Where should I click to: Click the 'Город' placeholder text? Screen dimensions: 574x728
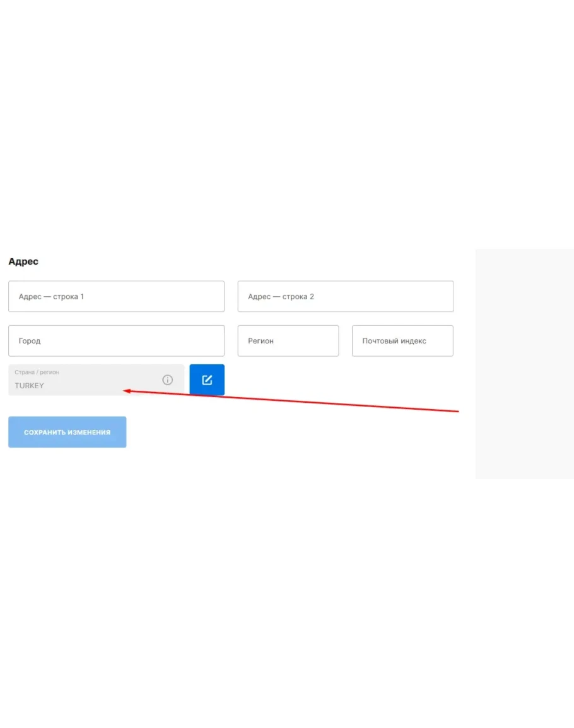tap(30, 341)
